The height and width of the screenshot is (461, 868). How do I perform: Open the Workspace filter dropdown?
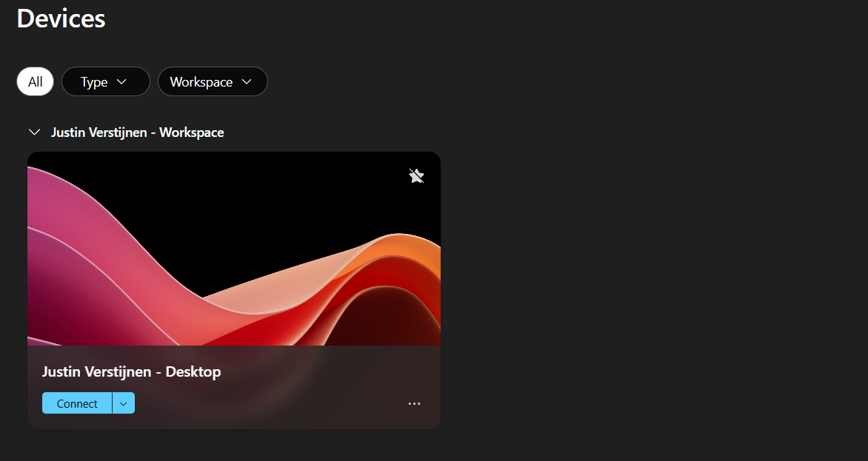pyautogui.click(x=213, y=82)
